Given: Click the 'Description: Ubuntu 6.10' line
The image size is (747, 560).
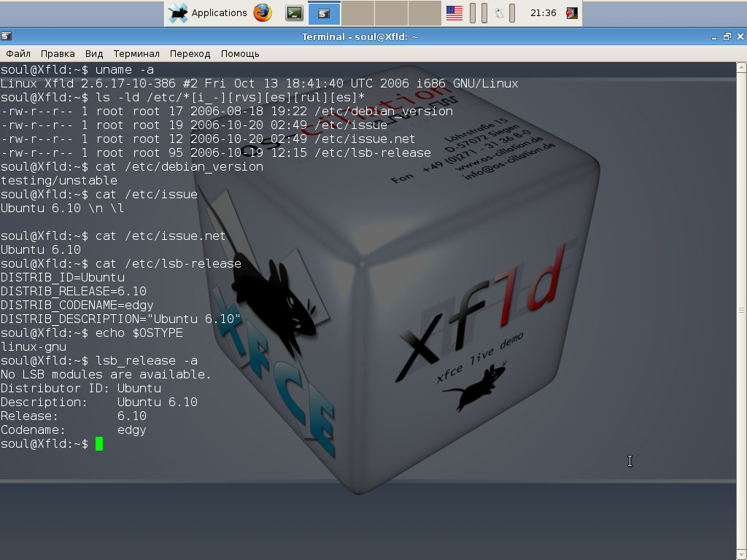Looking at the screenshot, I should pos(99,402).
